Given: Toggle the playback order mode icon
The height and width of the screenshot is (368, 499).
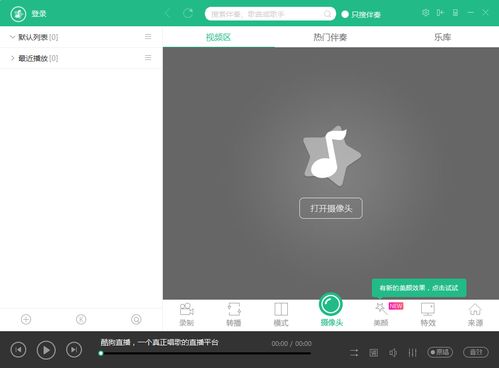Looking at the screenshot, I should pos(354,353).
